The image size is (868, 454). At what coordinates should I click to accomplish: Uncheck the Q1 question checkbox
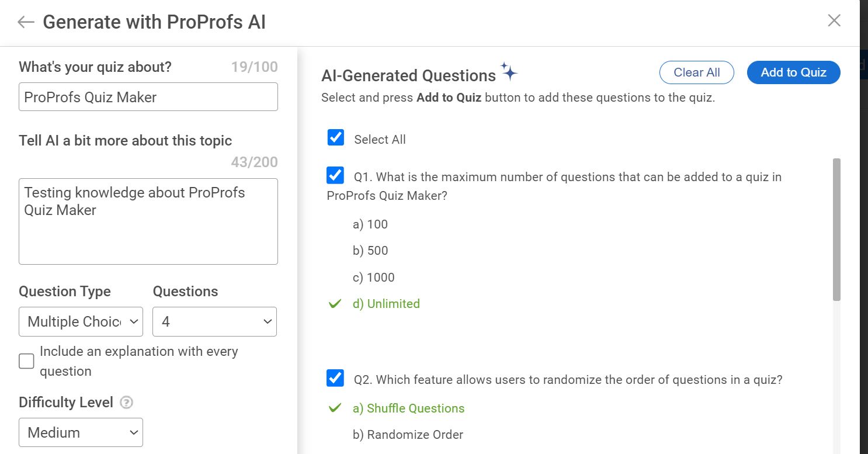(335, 175)
